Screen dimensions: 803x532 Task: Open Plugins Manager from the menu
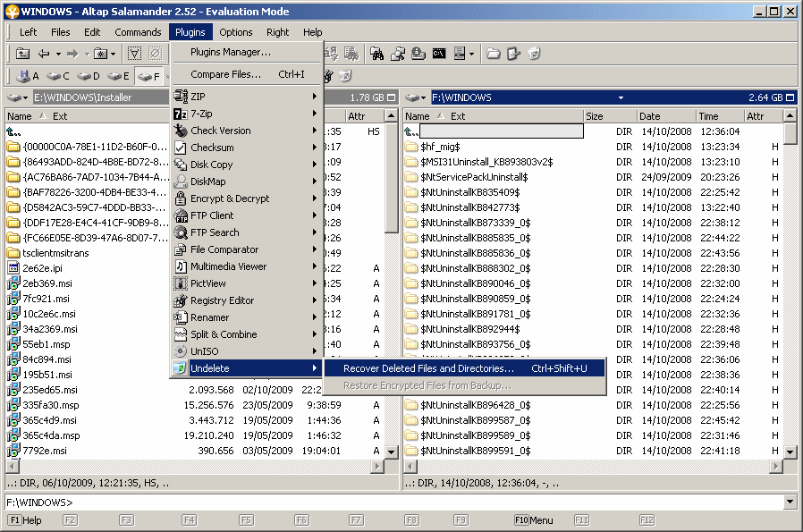point(246,52)
